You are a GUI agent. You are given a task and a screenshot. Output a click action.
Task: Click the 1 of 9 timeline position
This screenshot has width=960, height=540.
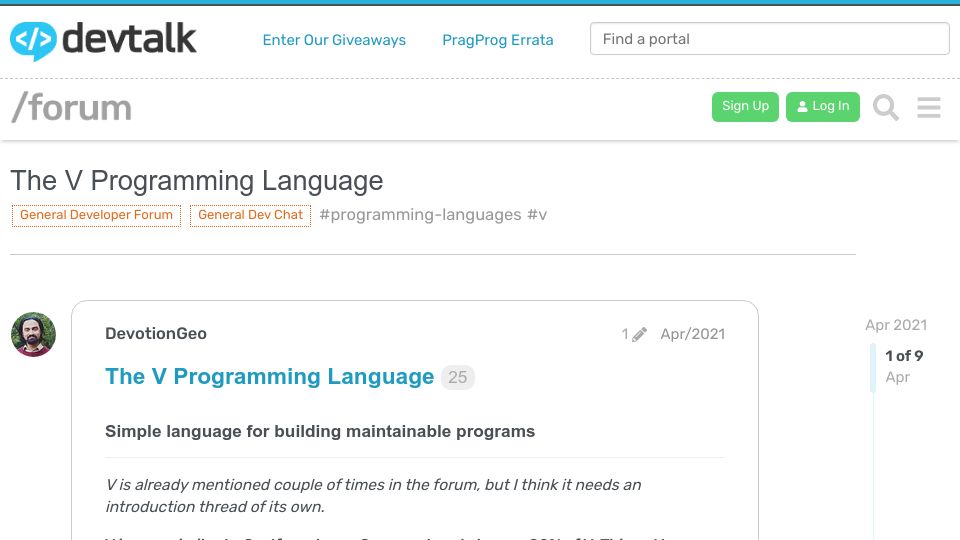pyautogui.click(x=904, y=356)
